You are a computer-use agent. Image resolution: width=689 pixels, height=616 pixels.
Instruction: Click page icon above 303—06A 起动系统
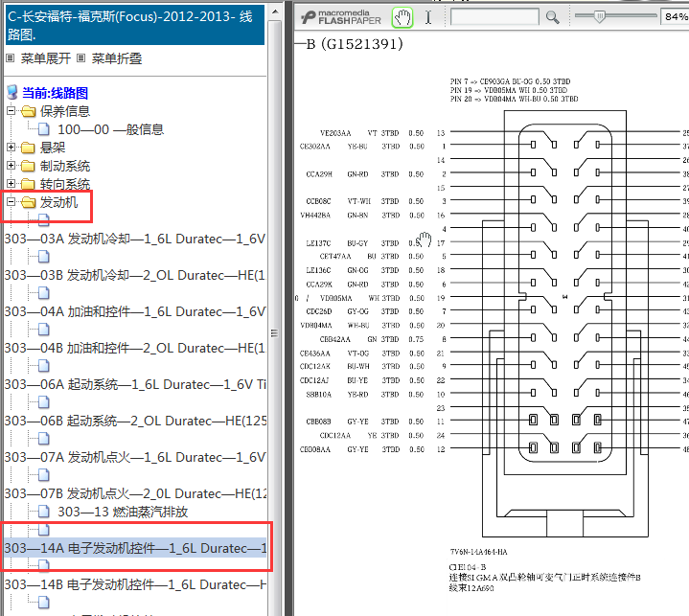43,366
